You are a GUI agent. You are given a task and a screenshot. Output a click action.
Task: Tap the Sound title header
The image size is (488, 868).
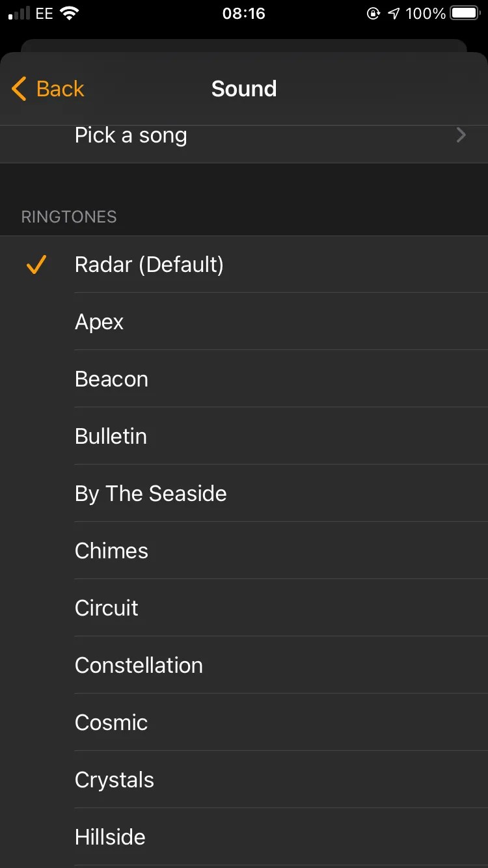[244, 88]
